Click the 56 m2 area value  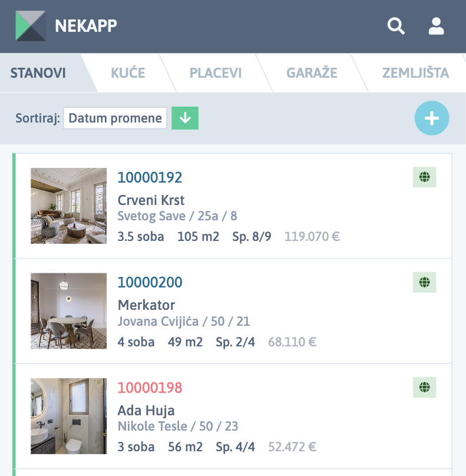[x=185, y=447]
